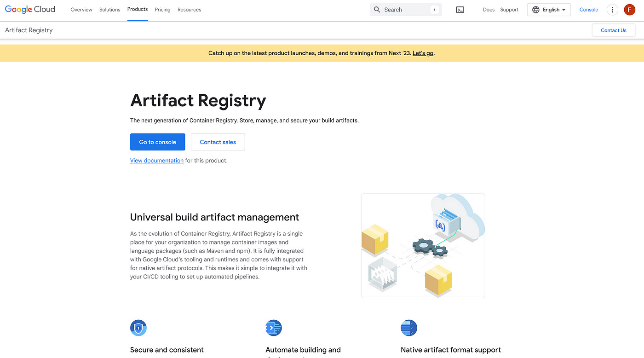This screenshot has height=358, width=644.
Task: Click the Contact sales button
Action: point(218,142)
